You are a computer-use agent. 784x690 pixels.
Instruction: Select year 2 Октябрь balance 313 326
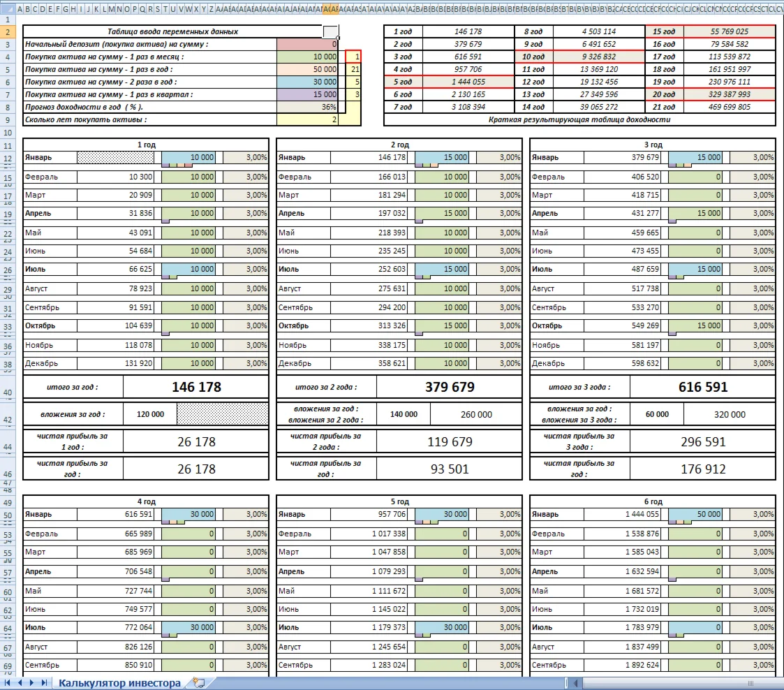point(369,325)
